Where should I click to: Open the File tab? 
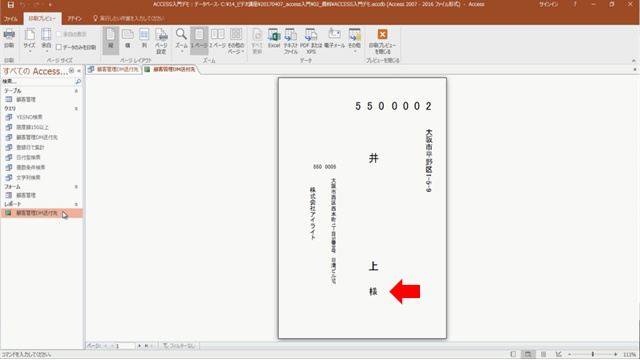pyautogui.click(x=11, y=19)
